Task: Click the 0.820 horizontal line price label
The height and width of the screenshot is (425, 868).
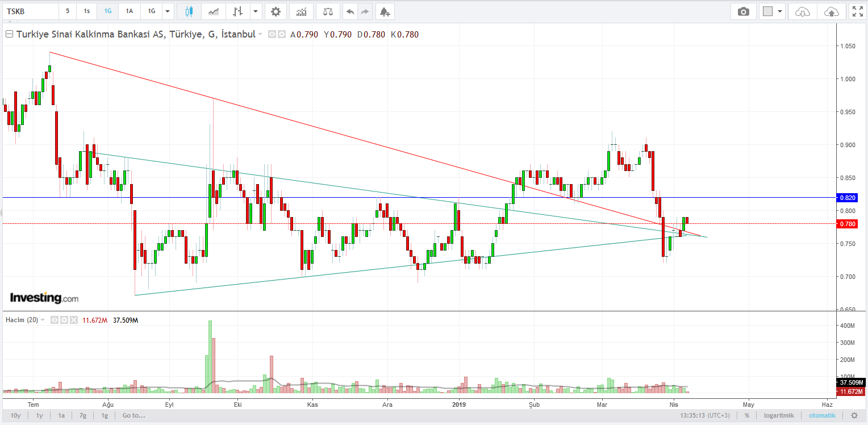Action: 848,198
